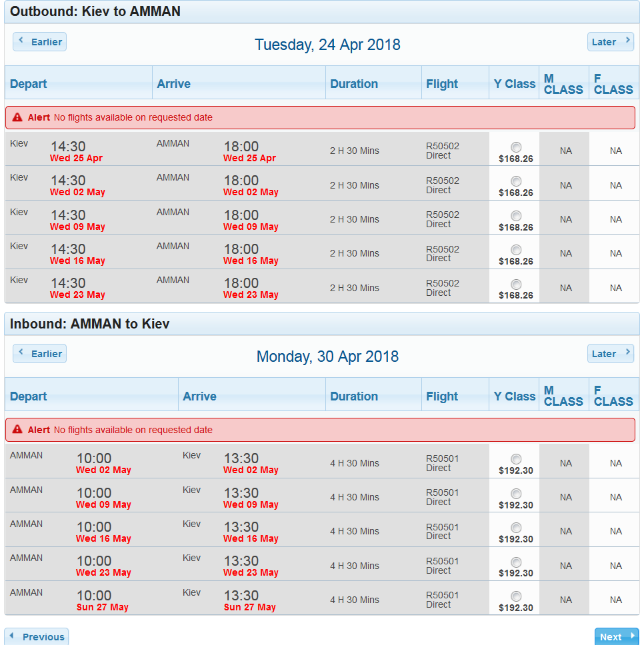Viewport: 644px width, 645px height.
Task: Select inbound Wed 16 May Y Class fare
Action: [x=516, y=528]
